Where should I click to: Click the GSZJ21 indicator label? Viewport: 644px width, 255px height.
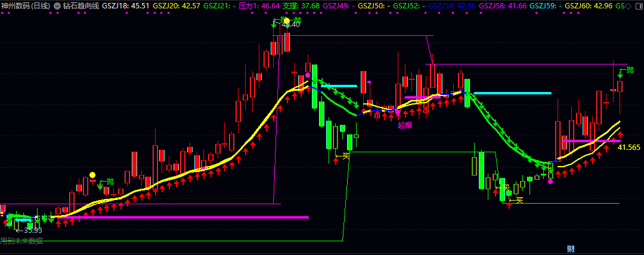[x=219, y=6]
